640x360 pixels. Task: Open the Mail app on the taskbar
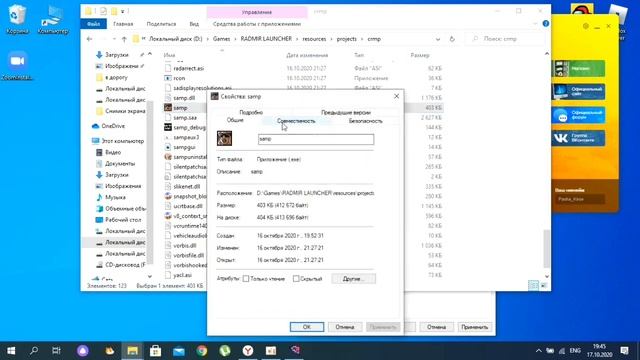178,351
